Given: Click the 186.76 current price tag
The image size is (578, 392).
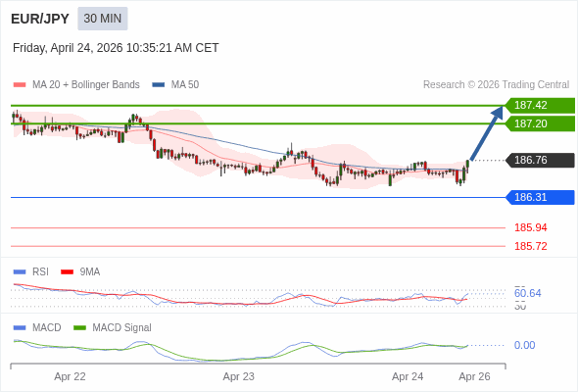Looking at the screenshot, I should tap(540, 160).
